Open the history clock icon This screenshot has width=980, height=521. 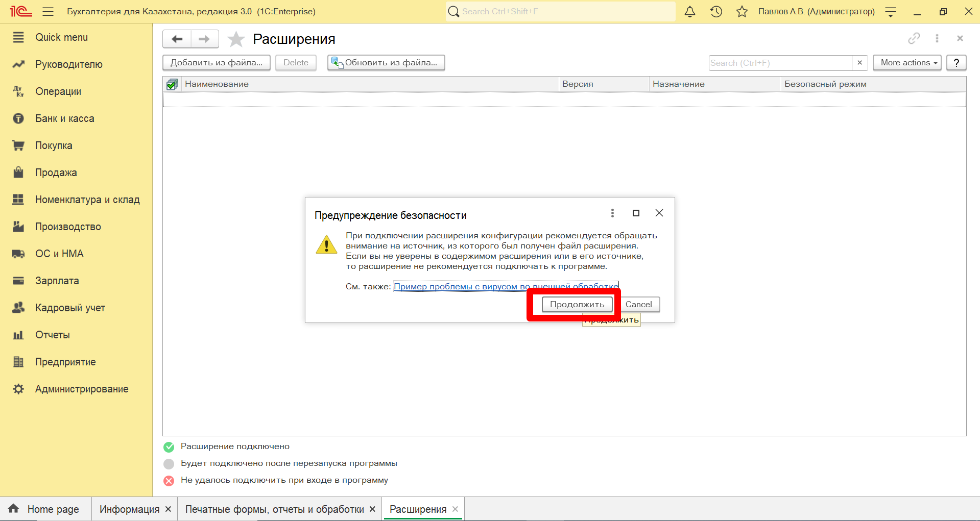pos(716,11)
